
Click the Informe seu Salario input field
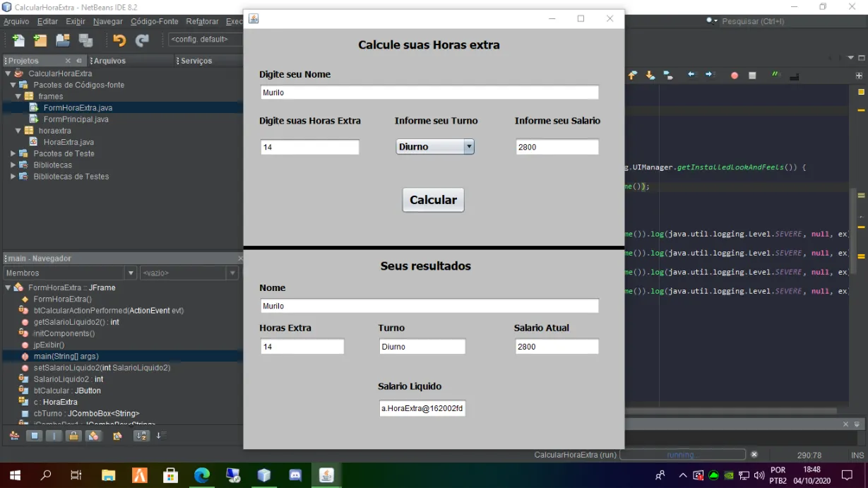coord(557,147)
